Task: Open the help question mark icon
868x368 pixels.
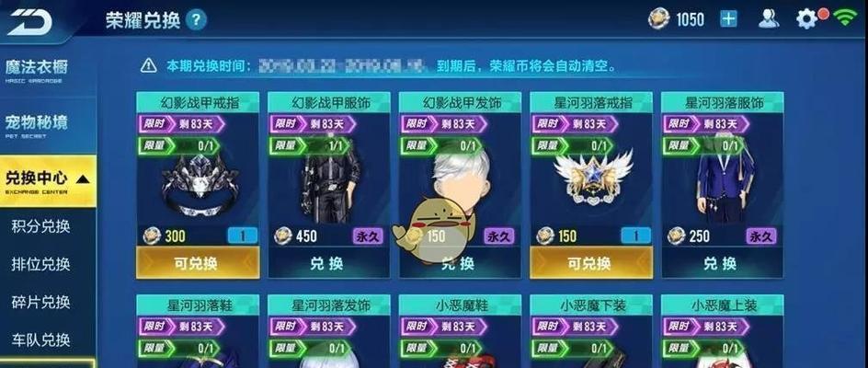Action: pos(197,20)
